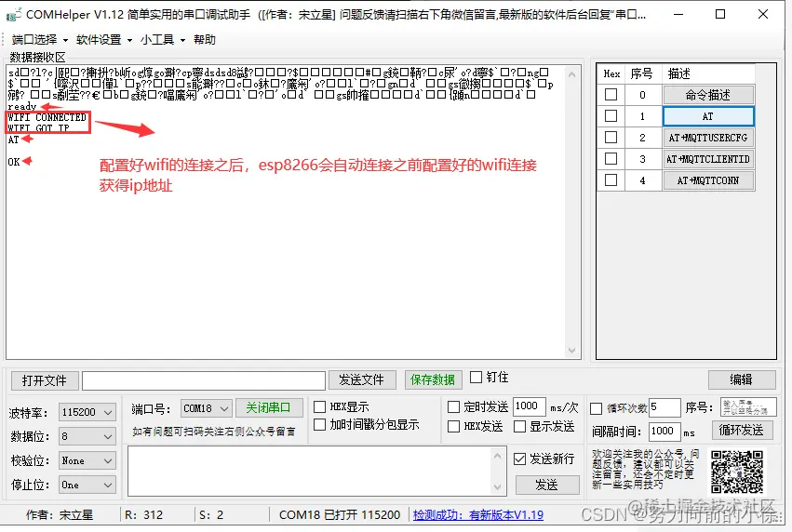Click receive area scrollbar up arrow
The image size is (792, 532).
pos(571,74)
